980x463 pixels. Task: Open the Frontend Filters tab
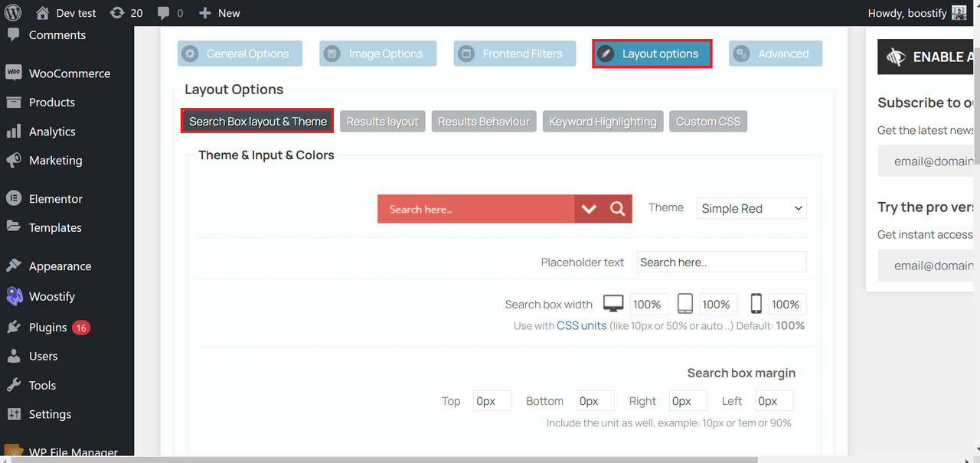[514, 54]
